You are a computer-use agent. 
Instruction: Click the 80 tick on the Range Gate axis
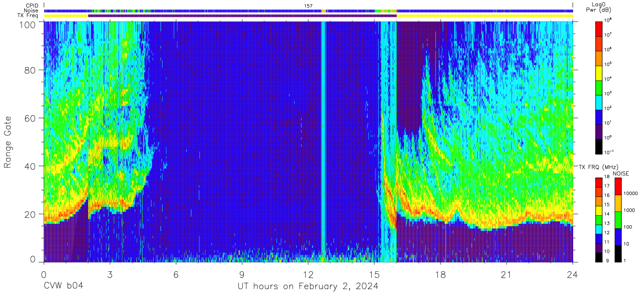[x=30, y=70]
